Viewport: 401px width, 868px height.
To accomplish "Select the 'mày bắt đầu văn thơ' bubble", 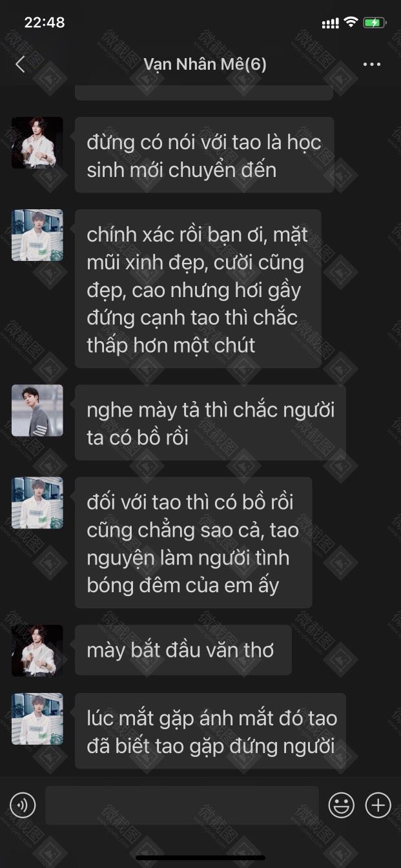I will [183, 650].
